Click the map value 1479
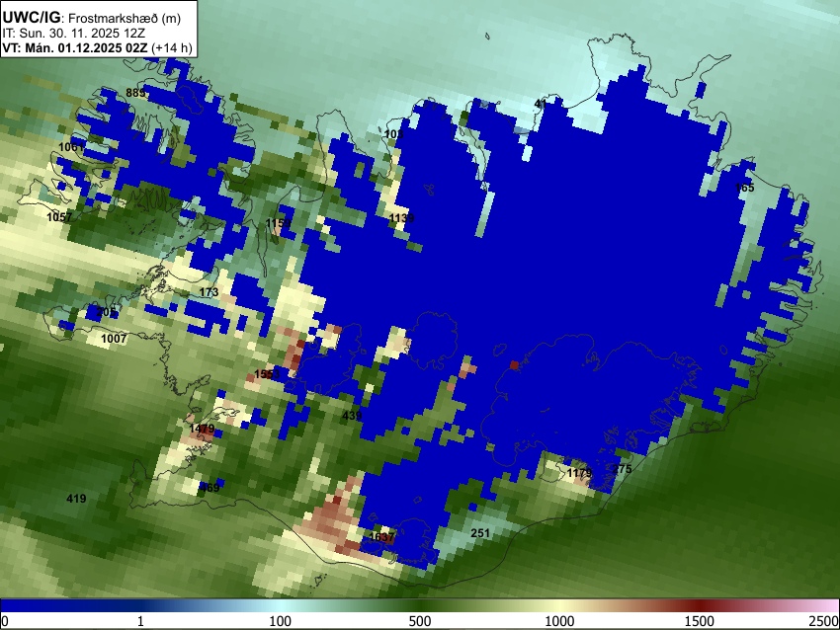Screen dimensions: 840x630 click(202, 429)
